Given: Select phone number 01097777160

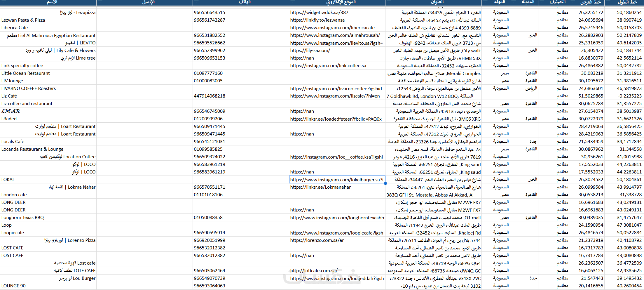Looking at the screenshot, I should click(x=241, y=73).
